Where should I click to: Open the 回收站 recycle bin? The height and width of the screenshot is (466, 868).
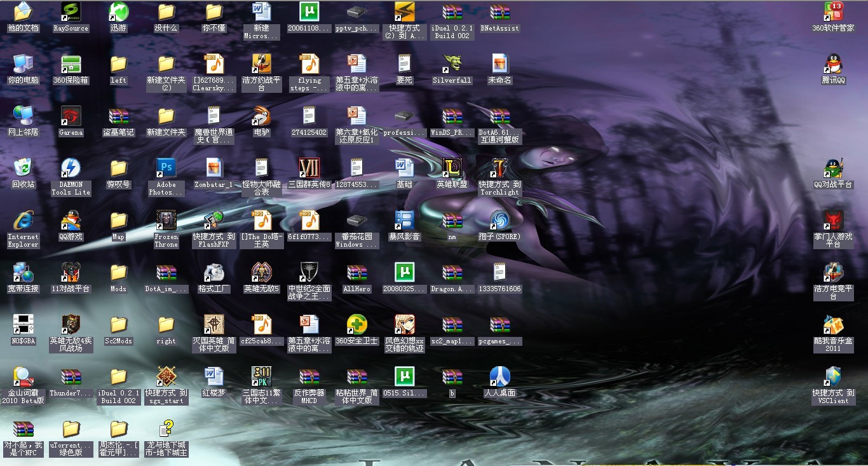23,168
